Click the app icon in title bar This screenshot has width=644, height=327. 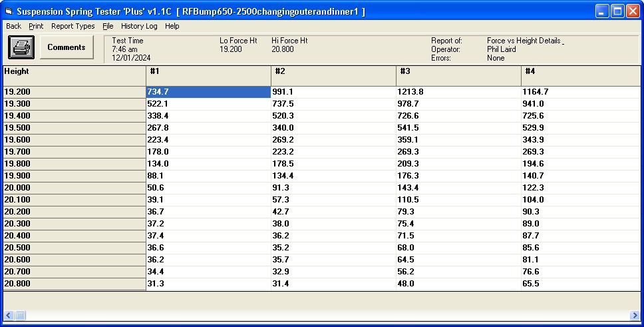coord(9,11)
